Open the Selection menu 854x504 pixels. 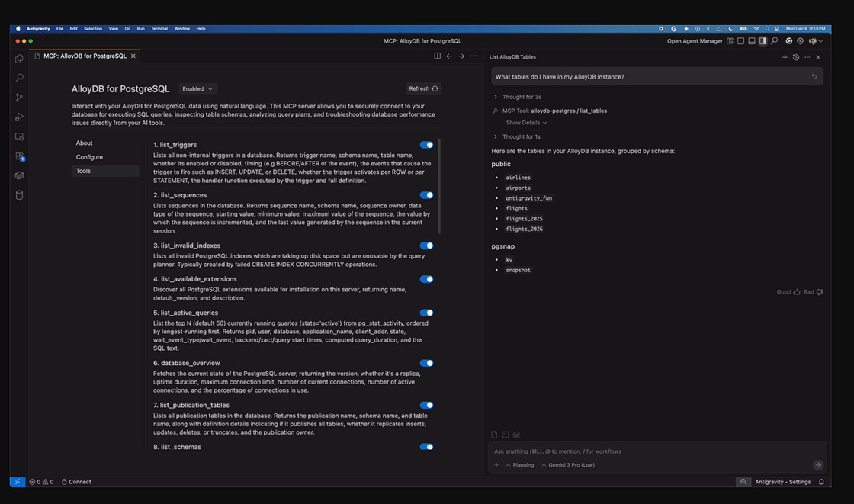(x=92, y=29)
